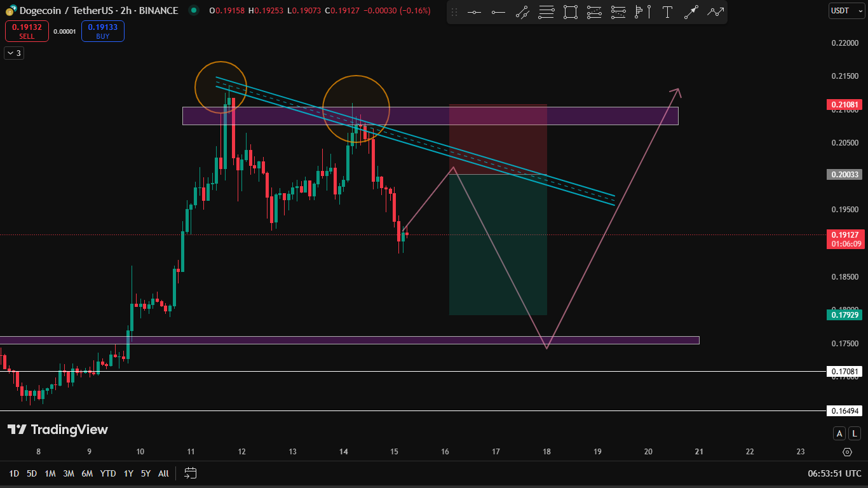Click the high value H0.19253
Screen dimensions: 868x488
point(266,11)
